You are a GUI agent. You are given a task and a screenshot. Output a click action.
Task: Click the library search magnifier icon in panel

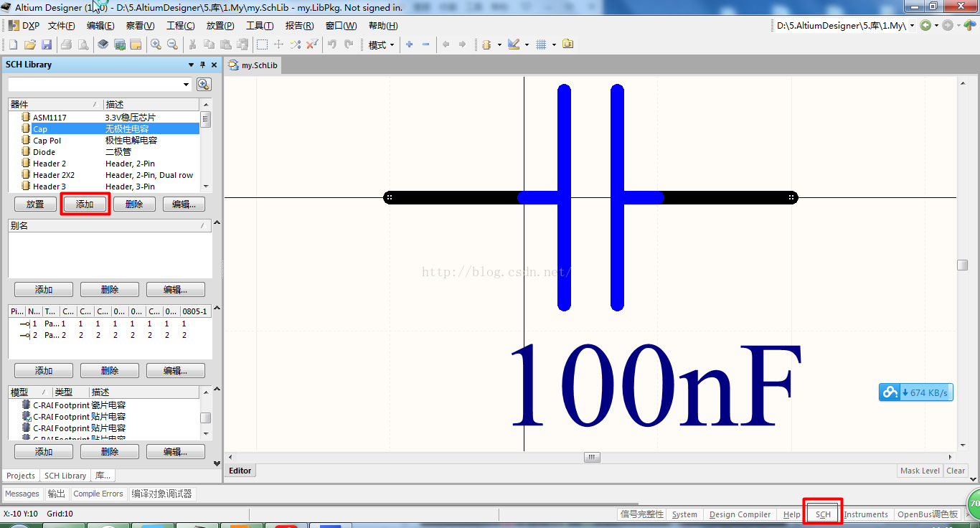204,85
